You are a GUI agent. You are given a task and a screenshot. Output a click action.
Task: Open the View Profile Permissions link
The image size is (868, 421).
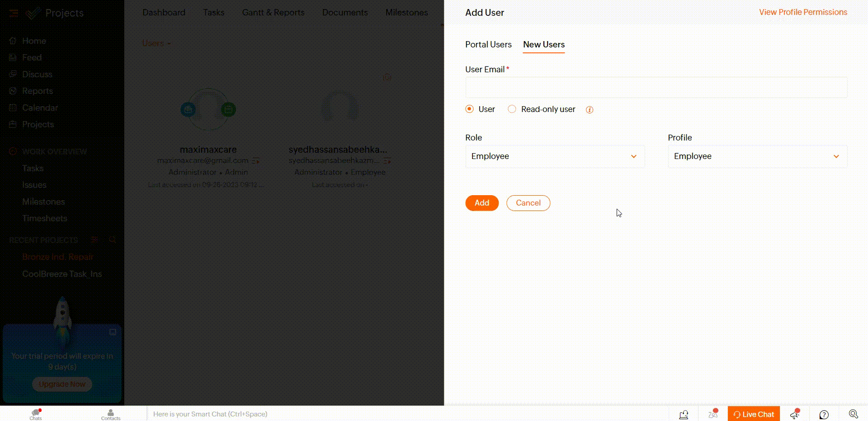(x=803, y=12)
